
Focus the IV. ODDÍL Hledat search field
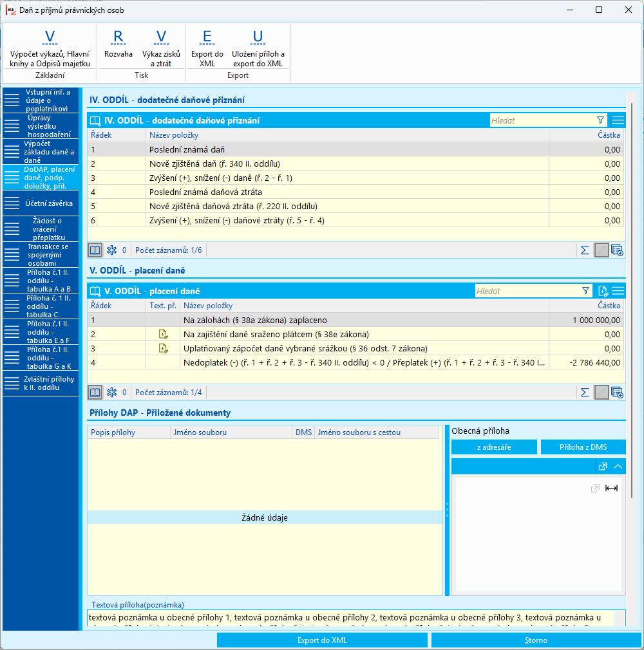coord(542,120)
